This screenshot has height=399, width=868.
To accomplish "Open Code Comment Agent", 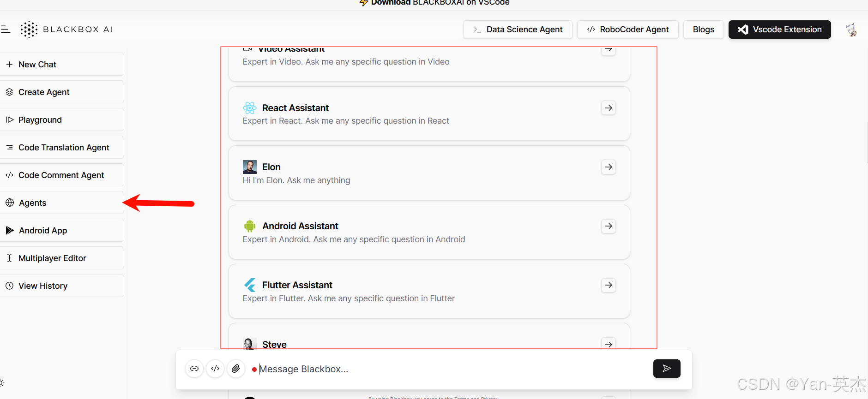I will [62, 175].
